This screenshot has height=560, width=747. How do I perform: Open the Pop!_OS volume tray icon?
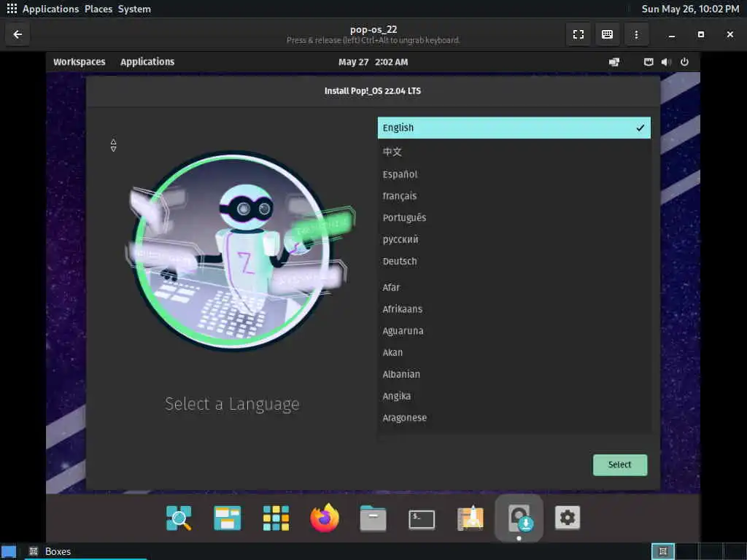666,62
